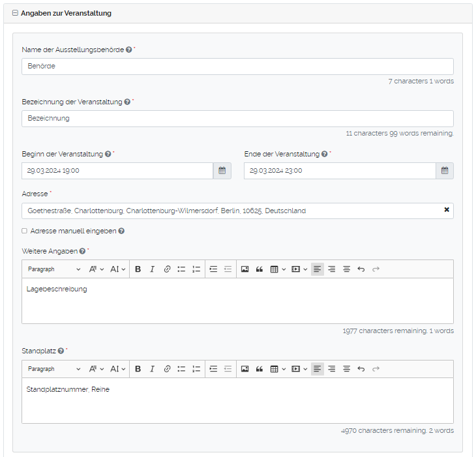Open the font size dropdown in Weitere Angaben
The image size is (476, 457).
tap(117, 269)
